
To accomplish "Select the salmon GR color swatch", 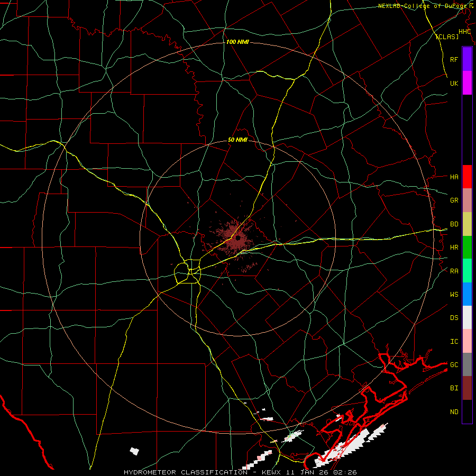I will 467,200.
